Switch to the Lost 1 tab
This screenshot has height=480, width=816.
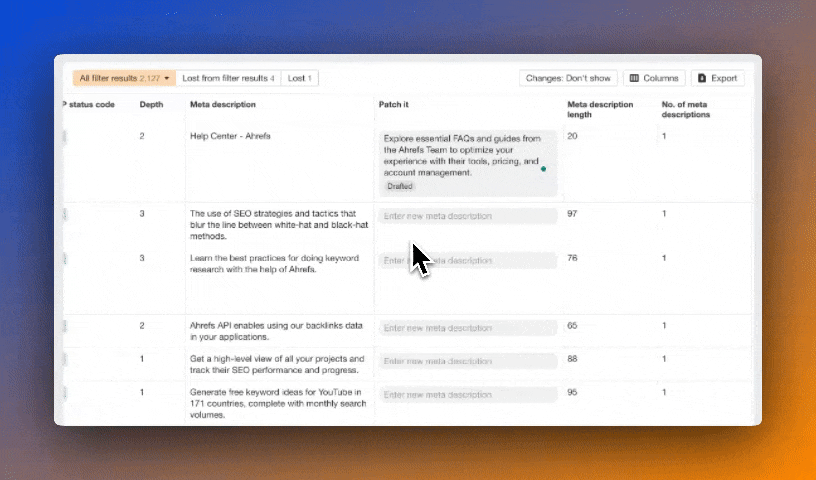click(300, 78)
